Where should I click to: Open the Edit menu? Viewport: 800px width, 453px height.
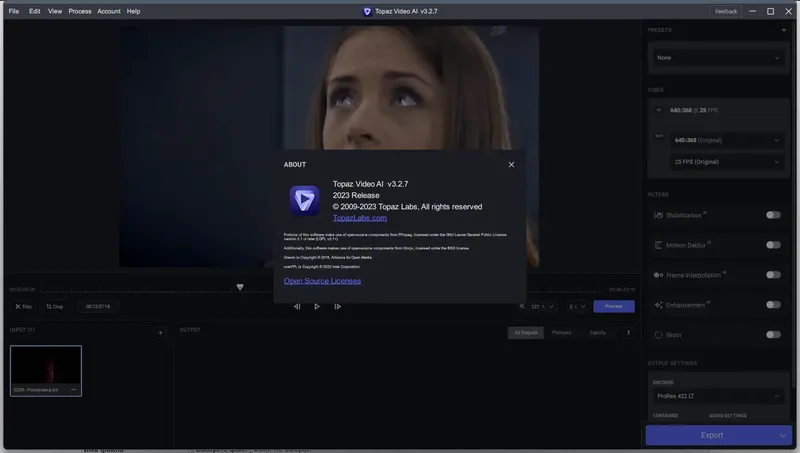pos(34,11)
